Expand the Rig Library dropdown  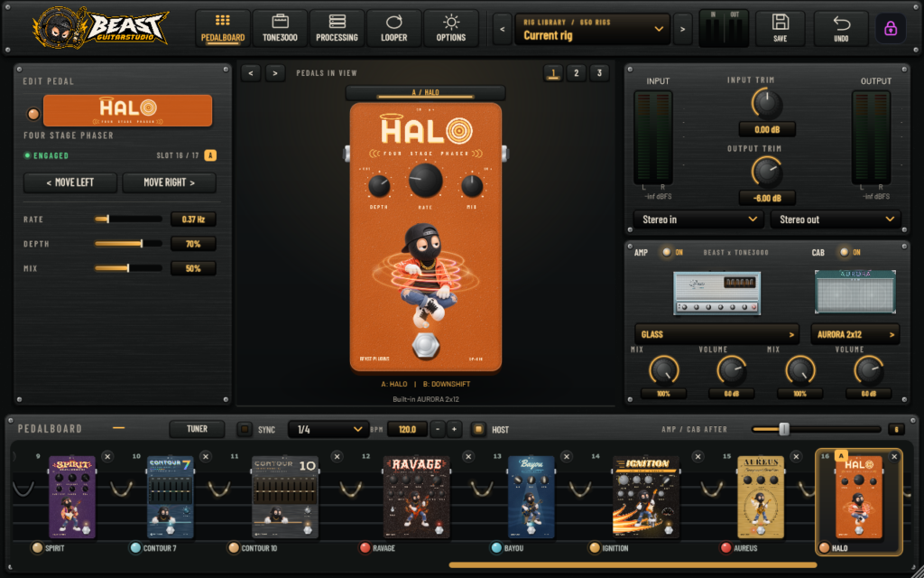pos(592,29)
